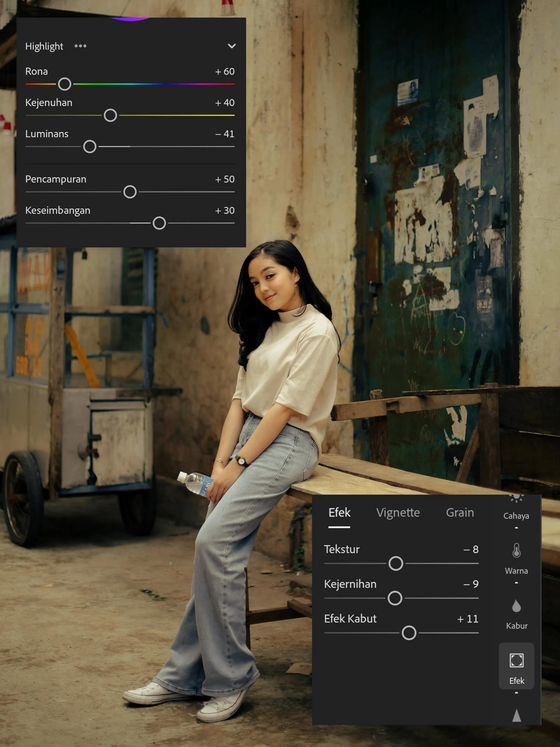Open Highlight options via ellipsis icon

click(x=80, y=46)
